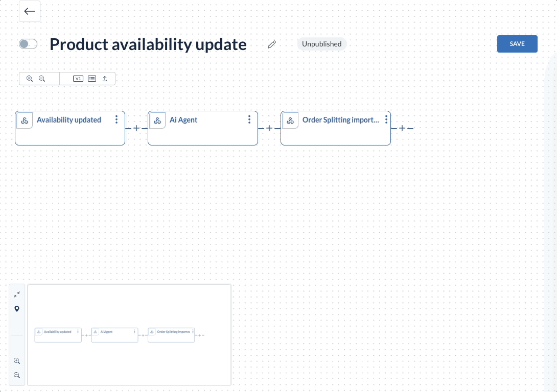Collapse the minimap using the arrows icon
557x392 pixels.
(17, 294)
